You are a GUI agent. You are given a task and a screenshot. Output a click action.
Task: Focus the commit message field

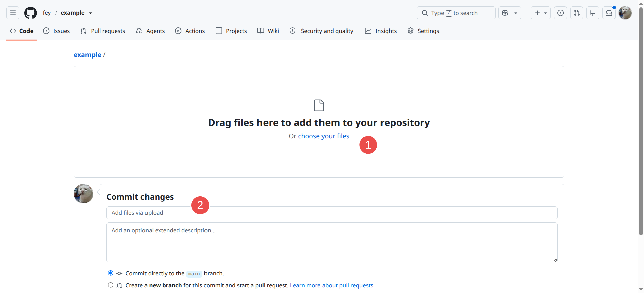click(332, 213)
